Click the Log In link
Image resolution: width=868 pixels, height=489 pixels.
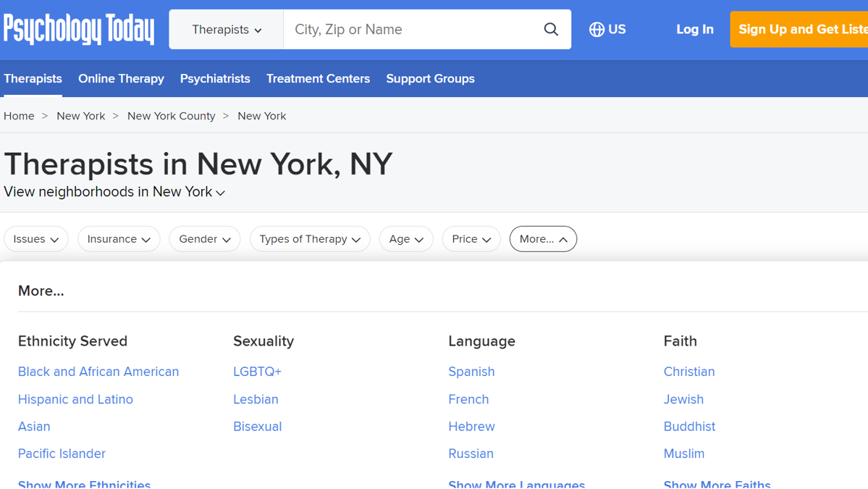tap(694, 30)
